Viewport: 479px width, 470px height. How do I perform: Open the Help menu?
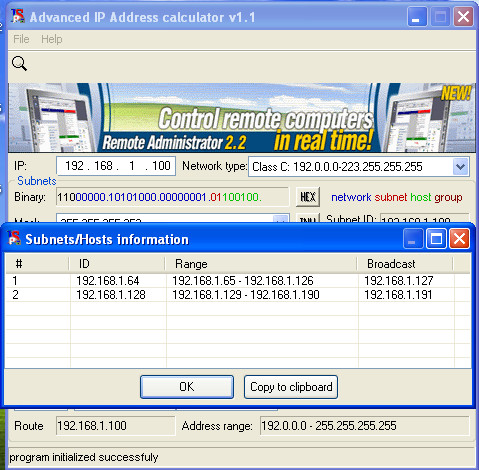pyautogui.click(x=52, y=39)
